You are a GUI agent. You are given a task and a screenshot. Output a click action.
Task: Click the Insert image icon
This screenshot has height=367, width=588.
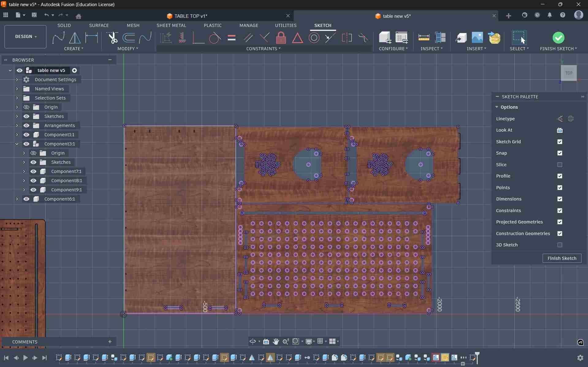pyautogui.click(x=477, y=38)
